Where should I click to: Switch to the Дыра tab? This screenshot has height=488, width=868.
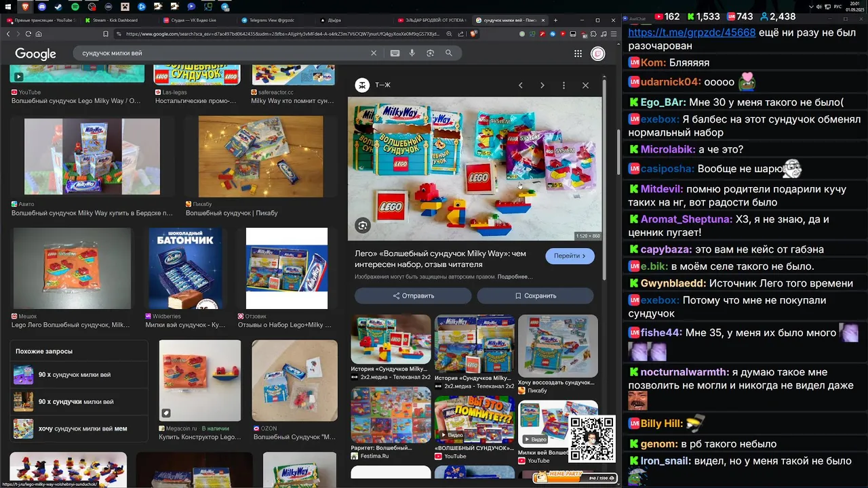click(354, 20)
